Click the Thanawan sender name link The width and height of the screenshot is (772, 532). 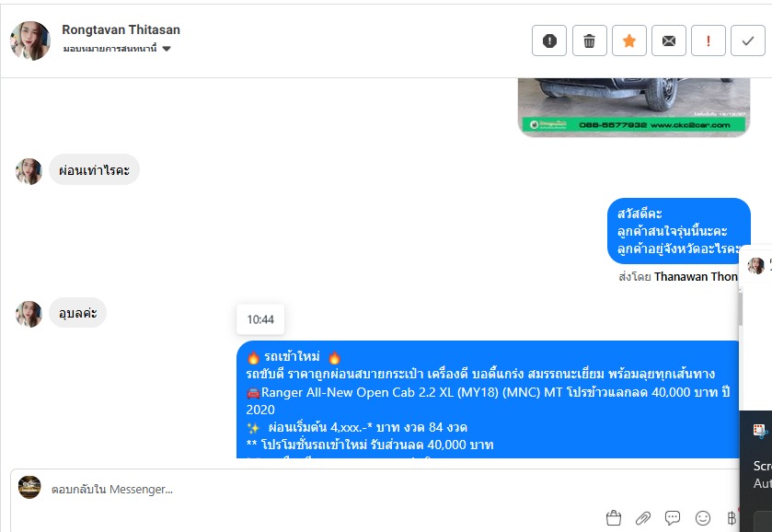pos(696,277)
